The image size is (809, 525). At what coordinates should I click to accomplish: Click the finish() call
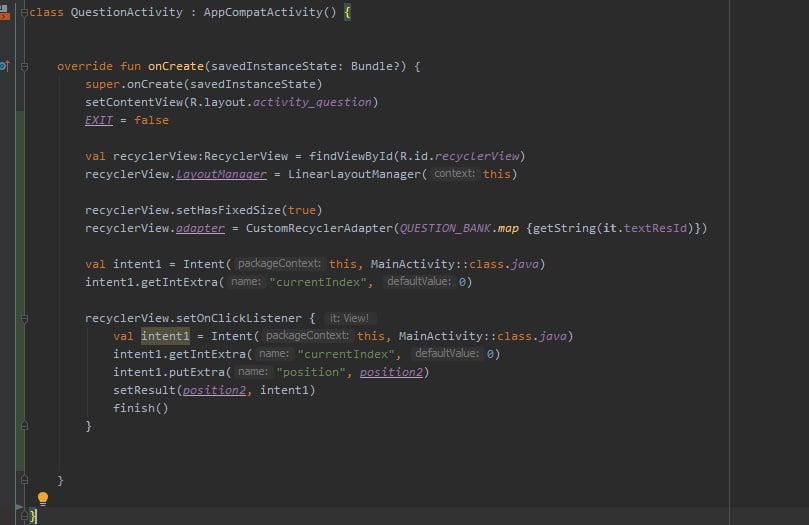[x=141, y=408]
